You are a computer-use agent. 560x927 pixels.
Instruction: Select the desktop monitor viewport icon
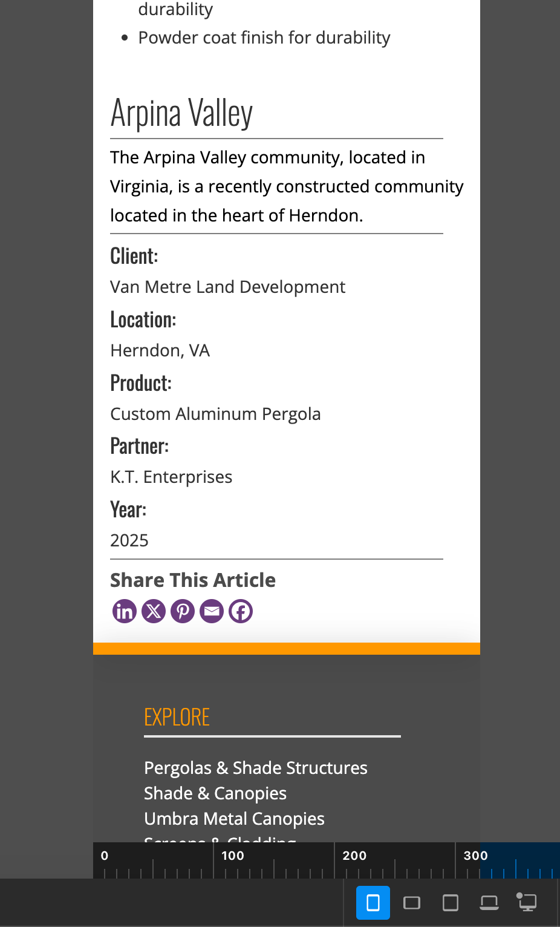527,902
